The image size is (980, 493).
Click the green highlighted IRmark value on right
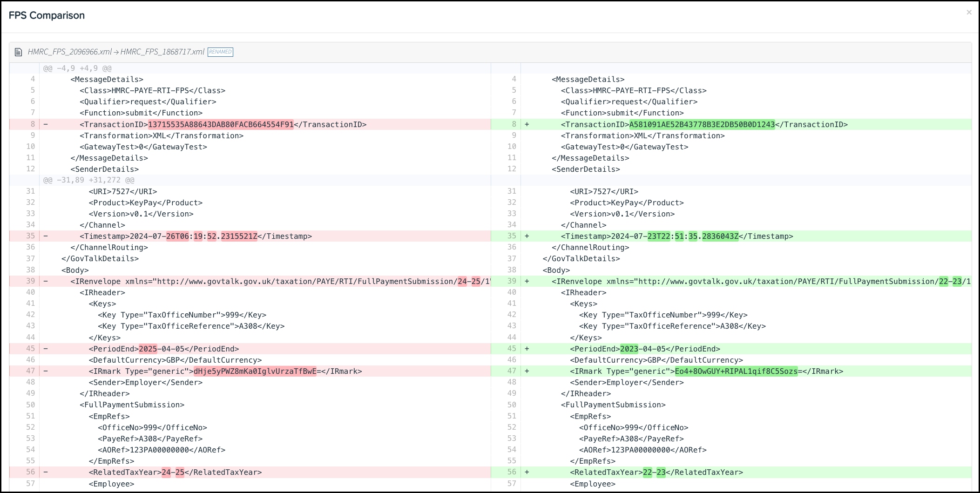click(x=736, y=371)
